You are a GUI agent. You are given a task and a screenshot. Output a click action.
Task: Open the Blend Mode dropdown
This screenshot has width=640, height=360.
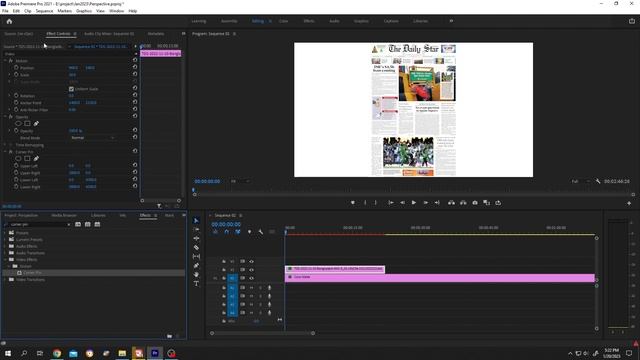coord(92,138)
